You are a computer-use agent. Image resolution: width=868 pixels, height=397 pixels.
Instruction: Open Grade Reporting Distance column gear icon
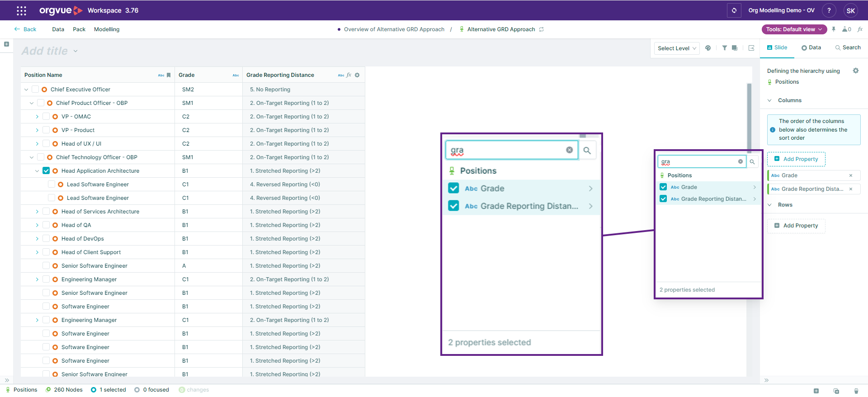tap(357, 75)
